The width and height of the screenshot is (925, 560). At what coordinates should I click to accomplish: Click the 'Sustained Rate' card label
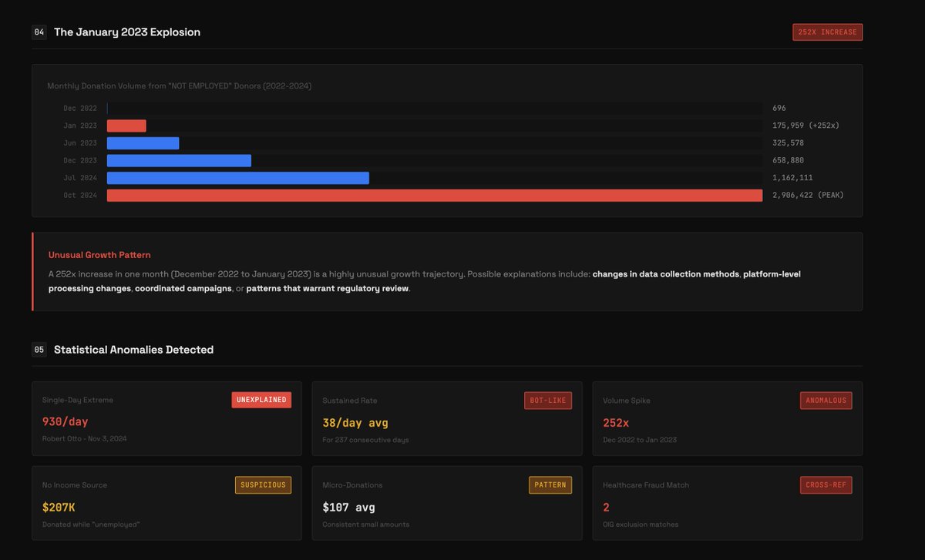(350, 401)
